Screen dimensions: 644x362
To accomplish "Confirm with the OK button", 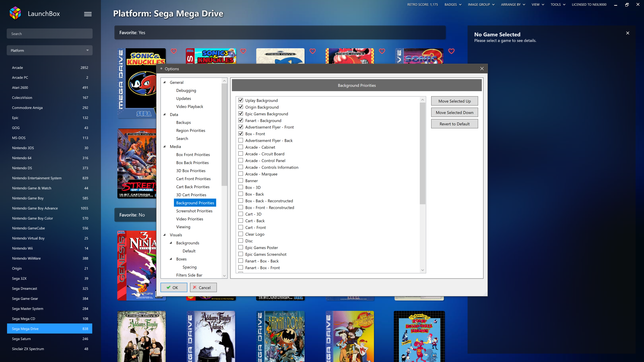I will click(174, 287).
